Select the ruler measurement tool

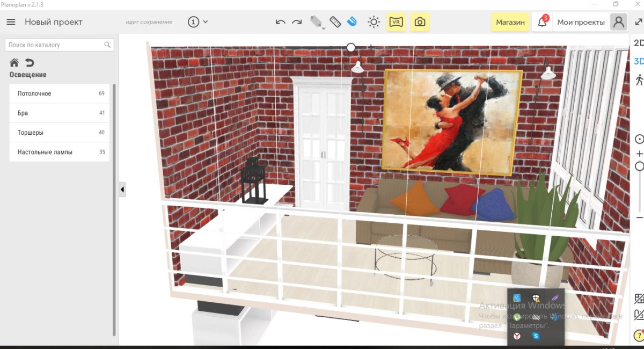coord(335,22)
